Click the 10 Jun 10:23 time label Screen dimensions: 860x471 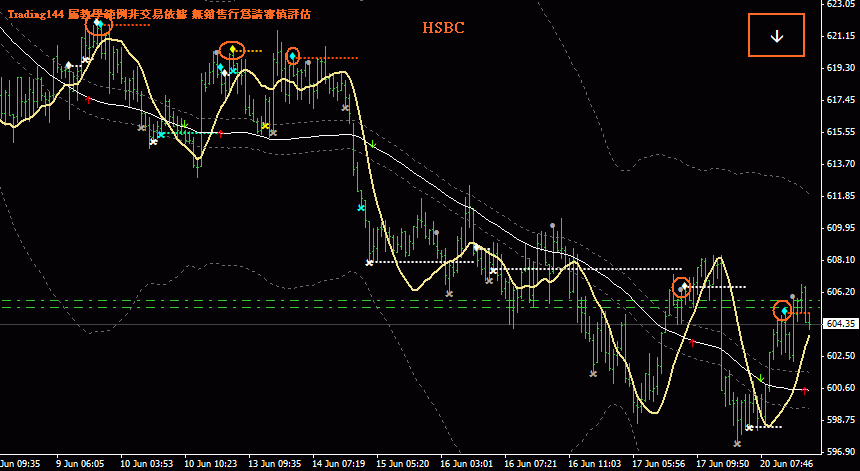(x=211, y=464)
